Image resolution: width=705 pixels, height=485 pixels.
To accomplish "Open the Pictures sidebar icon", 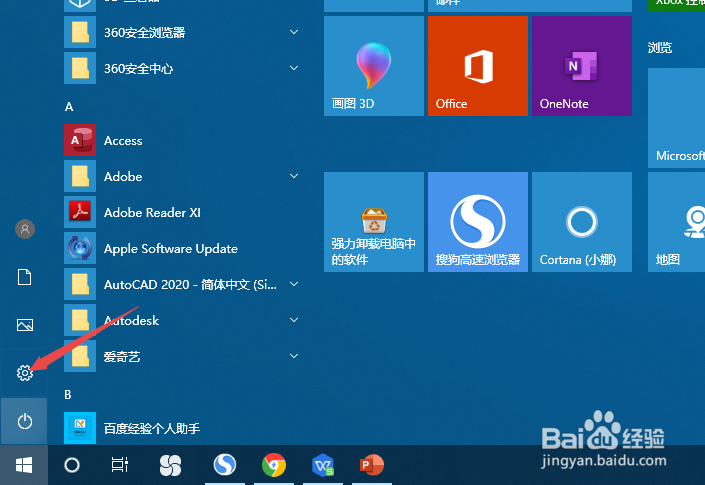I will tap(25, 325).
